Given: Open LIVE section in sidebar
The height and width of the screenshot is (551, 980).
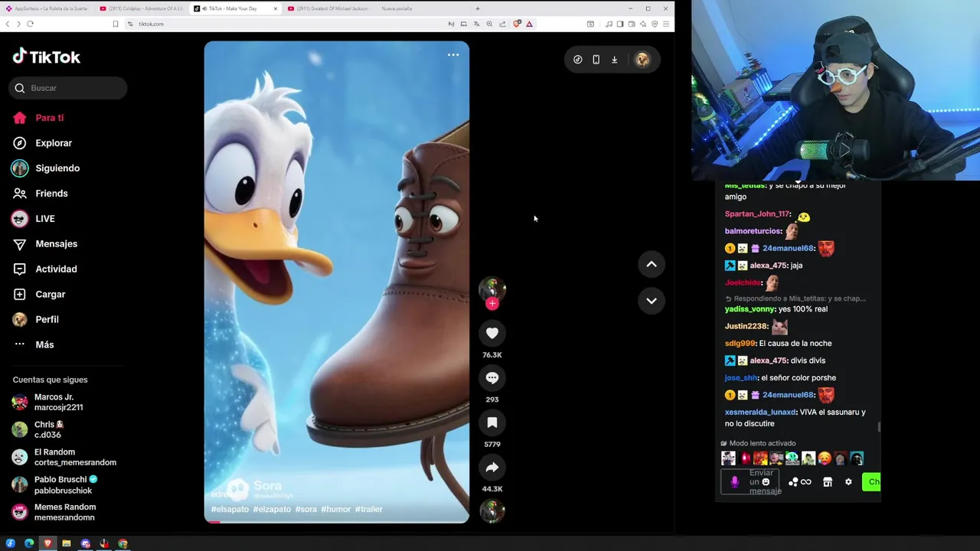Looking at the screenshot, I should click(34, 219).
